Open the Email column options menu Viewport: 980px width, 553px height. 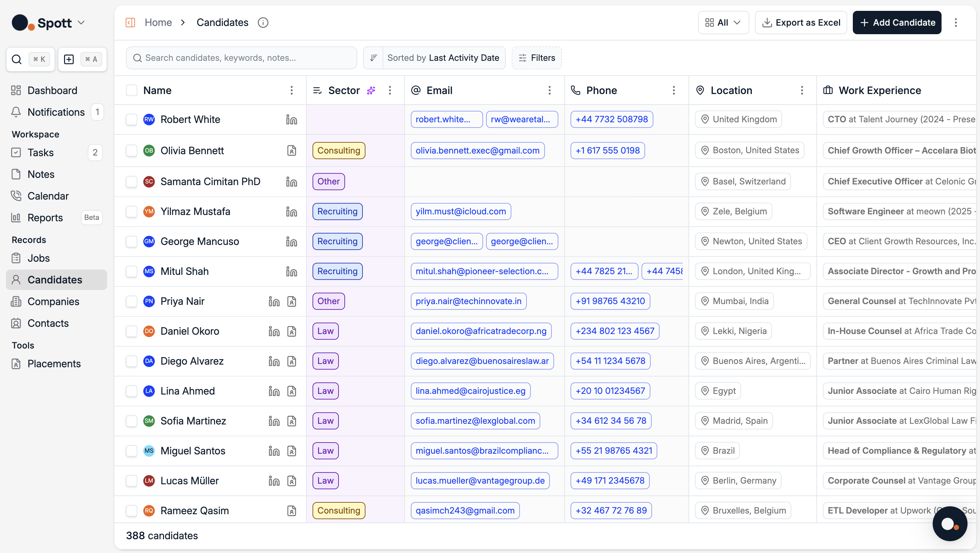[x=549, y=90]
